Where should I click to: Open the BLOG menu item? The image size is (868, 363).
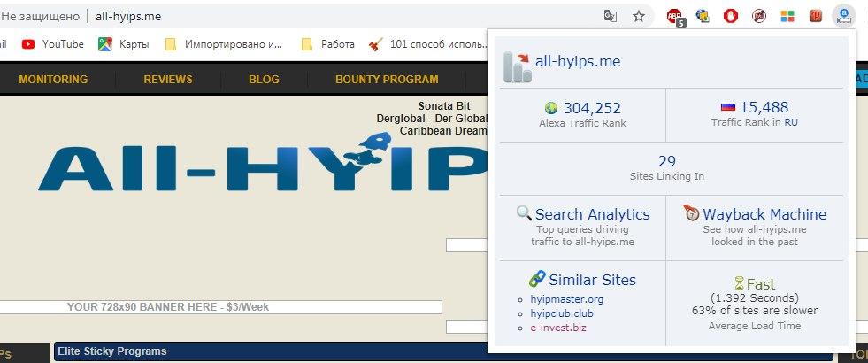pos(264,80)
